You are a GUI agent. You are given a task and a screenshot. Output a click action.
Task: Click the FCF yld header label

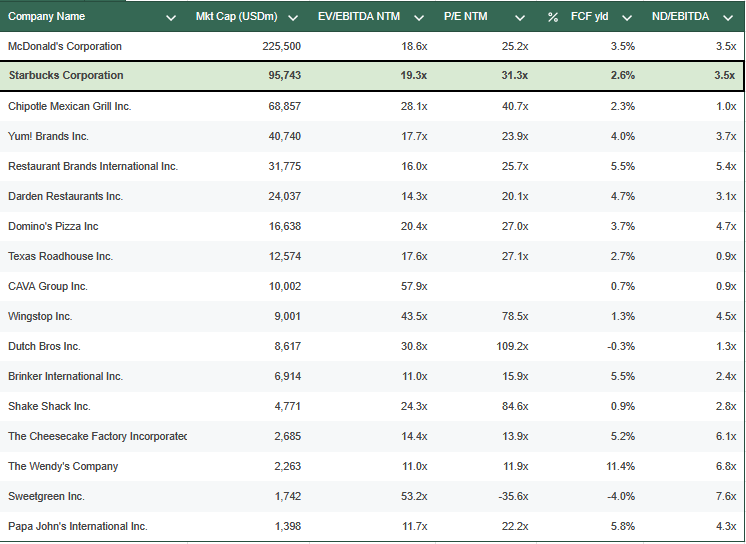click(x=589, y=16)
